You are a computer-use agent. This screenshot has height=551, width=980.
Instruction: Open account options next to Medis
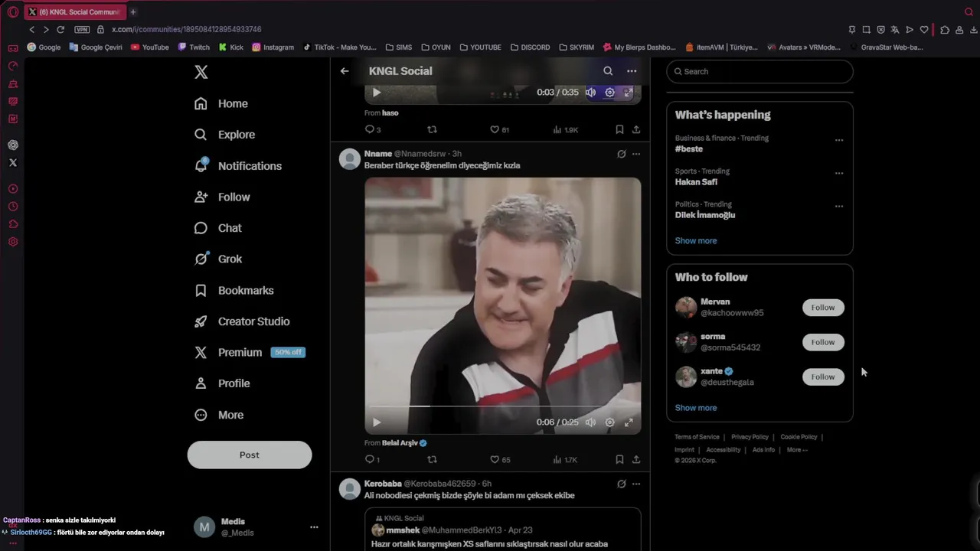(x=314, y=527)
